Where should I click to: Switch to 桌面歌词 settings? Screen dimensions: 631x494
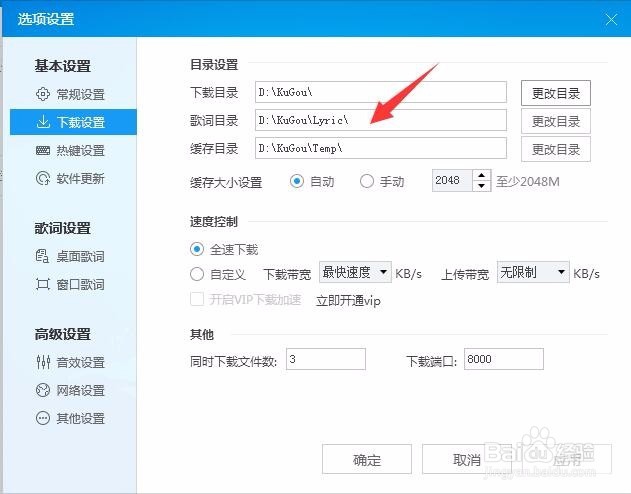click(73, 256)
